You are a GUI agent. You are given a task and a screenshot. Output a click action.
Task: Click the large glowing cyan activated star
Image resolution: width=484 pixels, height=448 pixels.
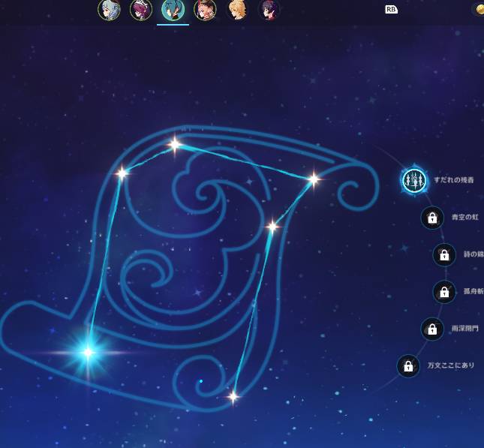[89, 352]
